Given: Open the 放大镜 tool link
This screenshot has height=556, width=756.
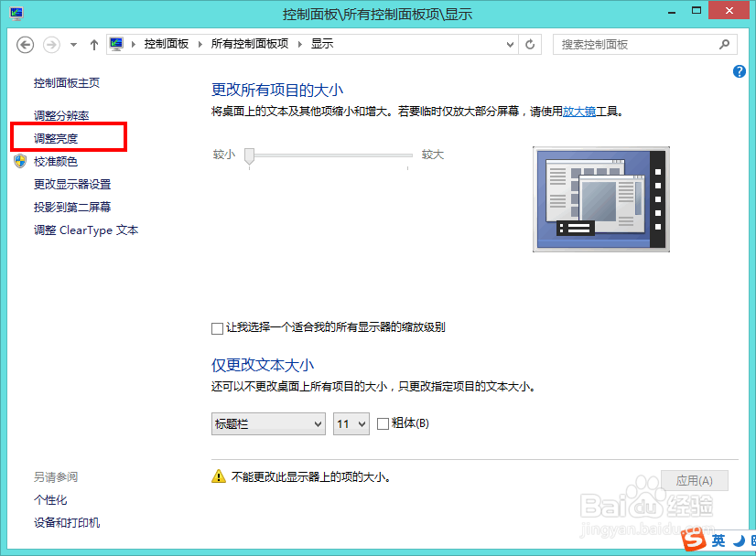Looking at the screenshot, I should pos(579,112).
